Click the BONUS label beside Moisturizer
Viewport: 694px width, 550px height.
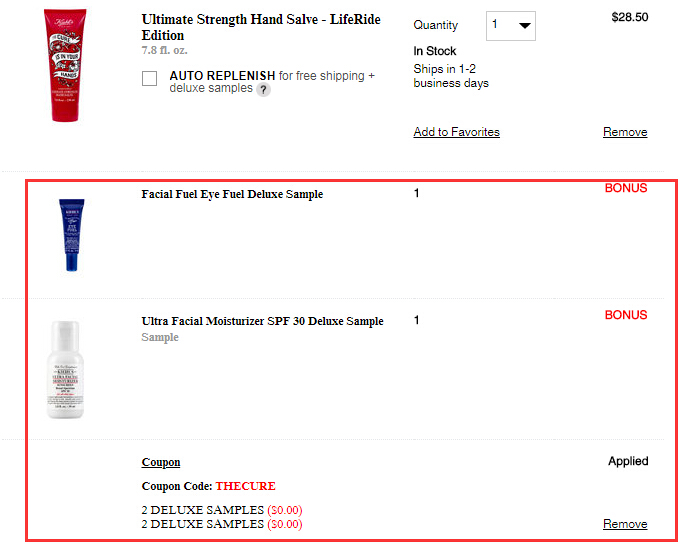click(626, 315)
